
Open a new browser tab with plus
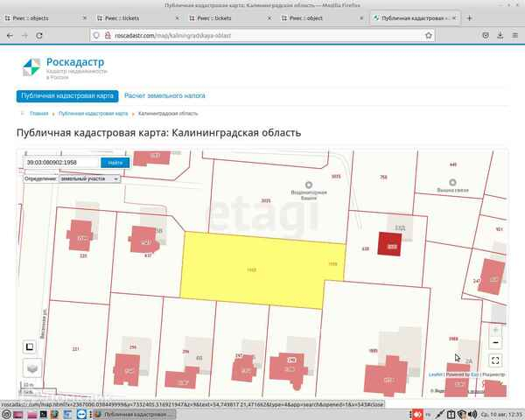point(469,18)
